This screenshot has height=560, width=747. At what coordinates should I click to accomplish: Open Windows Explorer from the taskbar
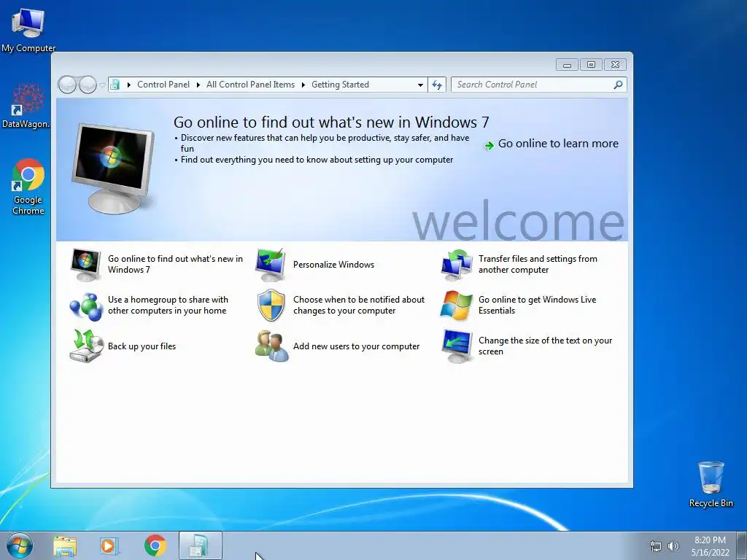[x=65, y=546]
